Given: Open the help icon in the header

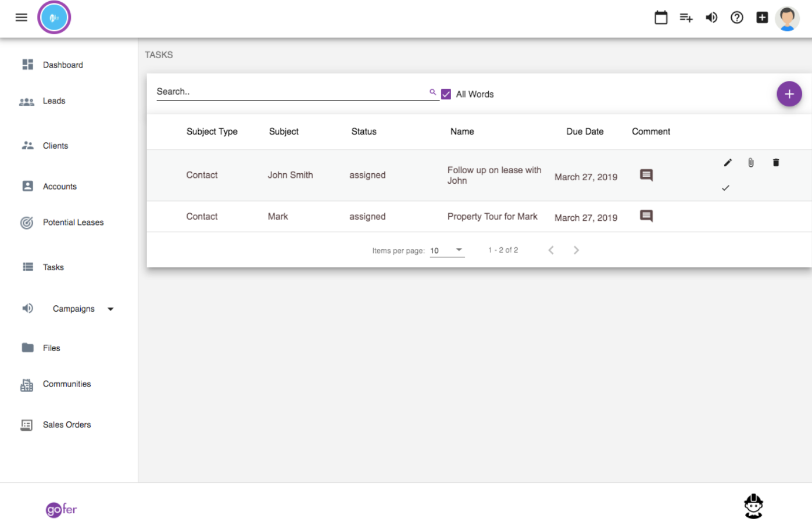Looking at the screenshot, I should 736,17.
